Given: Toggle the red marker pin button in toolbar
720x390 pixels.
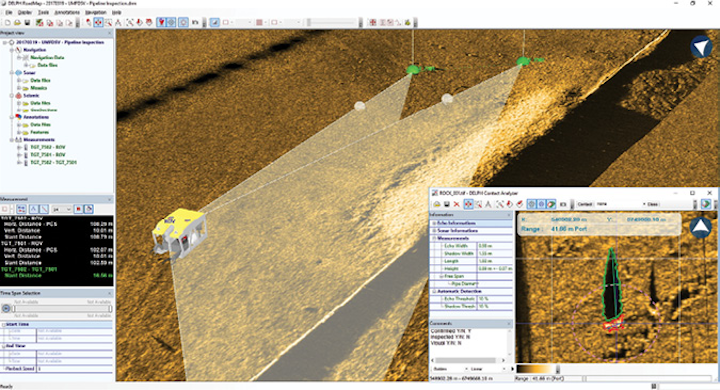Looking at the screenshot, I should [161, 23].
